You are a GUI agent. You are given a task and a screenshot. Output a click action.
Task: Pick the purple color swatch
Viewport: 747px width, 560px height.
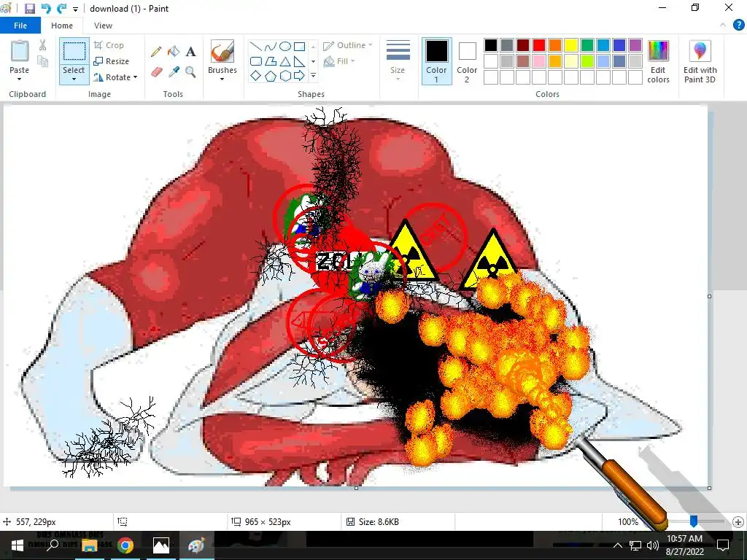[x=635, y=45]
